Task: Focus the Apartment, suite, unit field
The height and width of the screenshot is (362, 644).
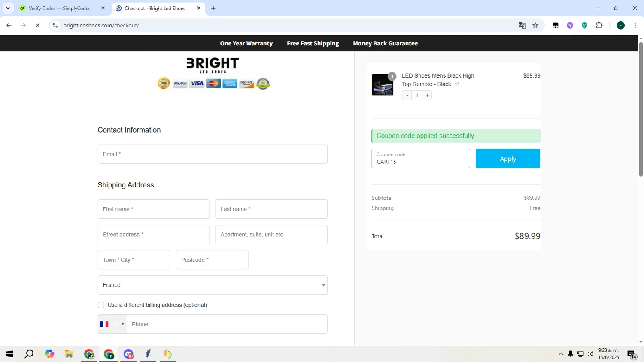Action: point(271,234)
